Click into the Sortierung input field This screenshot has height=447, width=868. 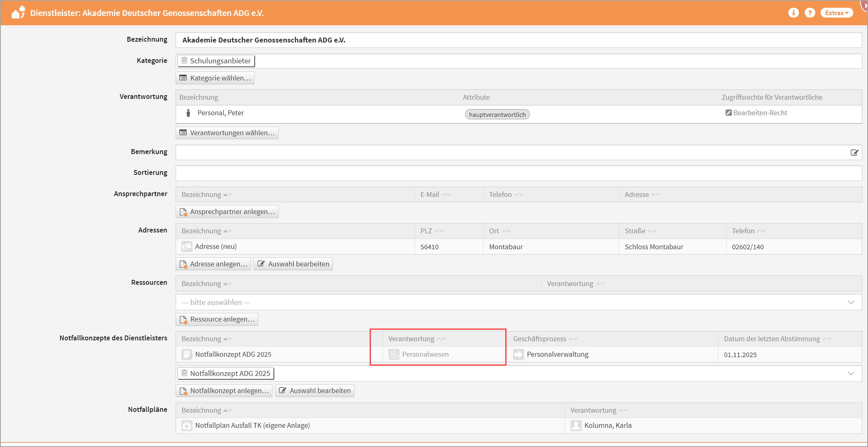pos(519,173)
